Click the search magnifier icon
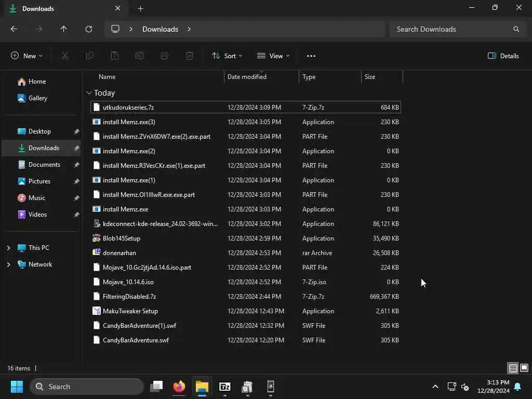This screenshot has height=399, width=532. coord(516,29)
